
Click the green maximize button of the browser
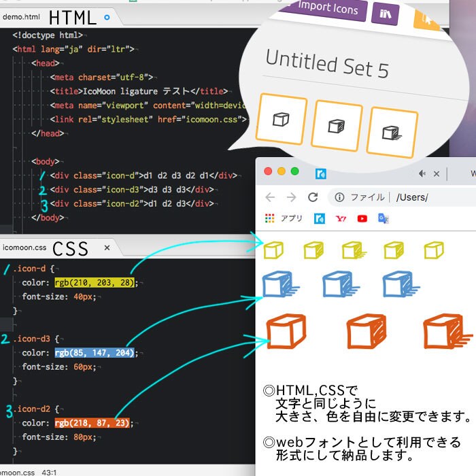pos(294,171)
